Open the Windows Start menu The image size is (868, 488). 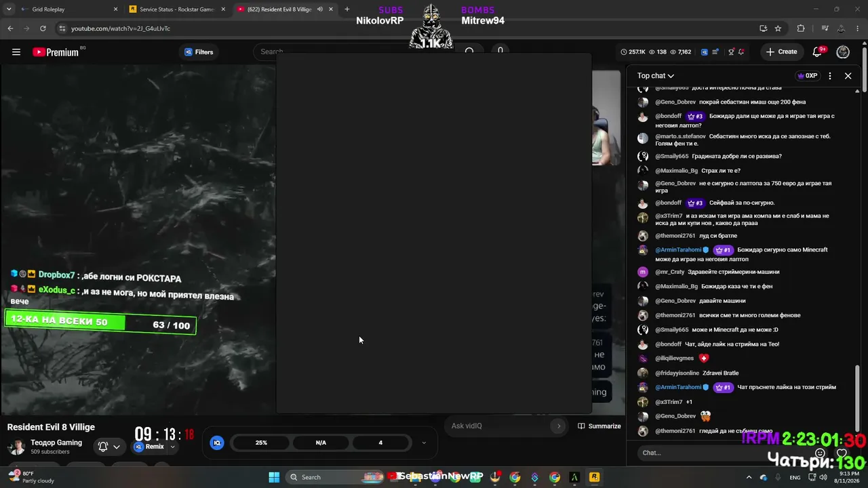274,477
